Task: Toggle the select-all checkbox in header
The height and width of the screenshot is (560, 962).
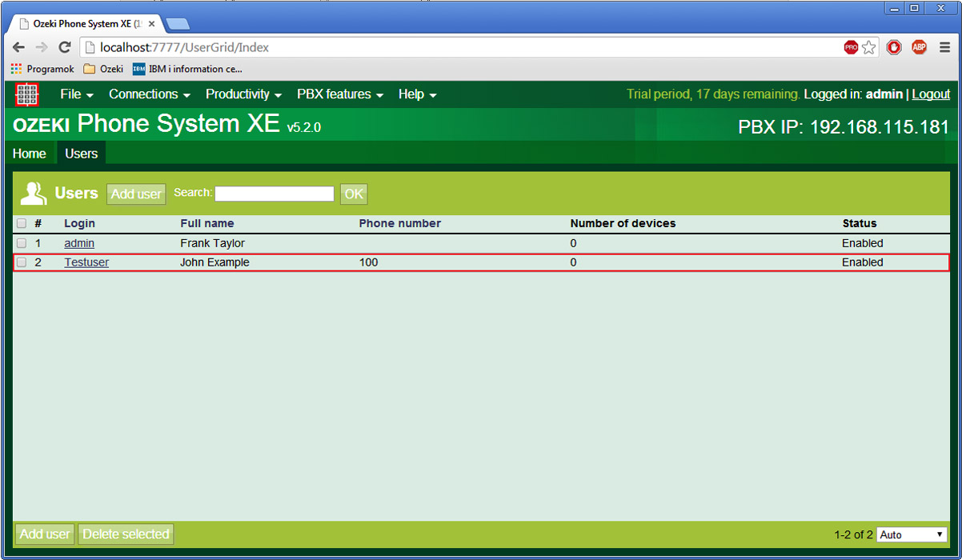Action: click(22, 223)
